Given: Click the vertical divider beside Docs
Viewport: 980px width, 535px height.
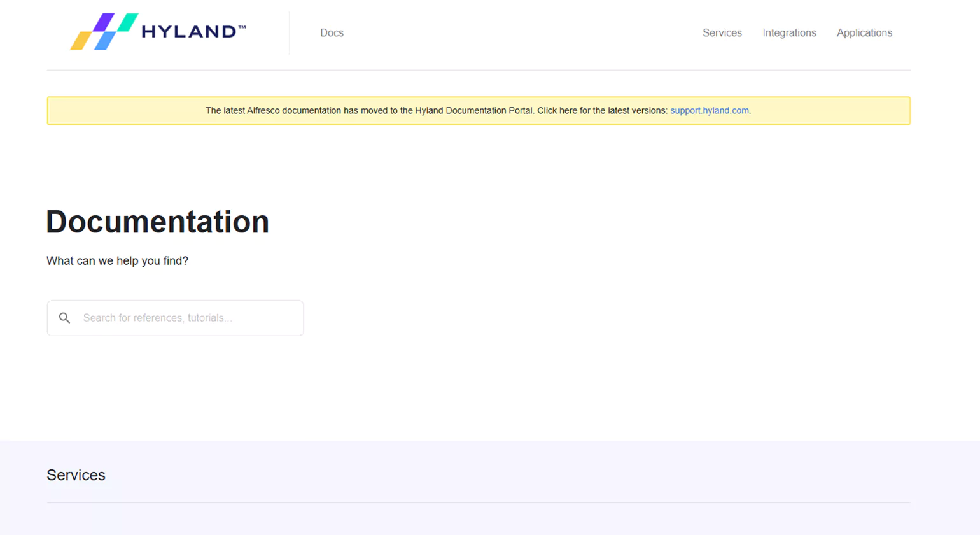Looking at the screenshot, I should pos(290,33).
